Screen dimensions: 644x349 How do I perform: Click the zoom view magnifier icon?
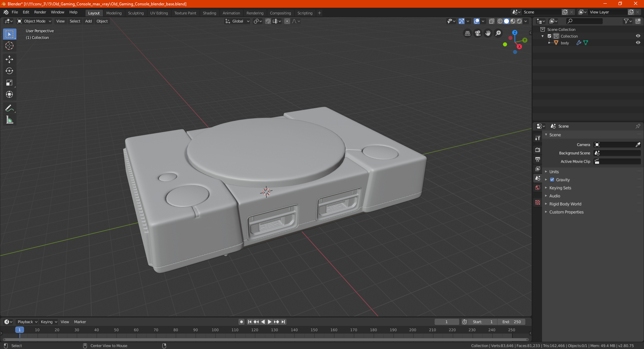[498, 33]
